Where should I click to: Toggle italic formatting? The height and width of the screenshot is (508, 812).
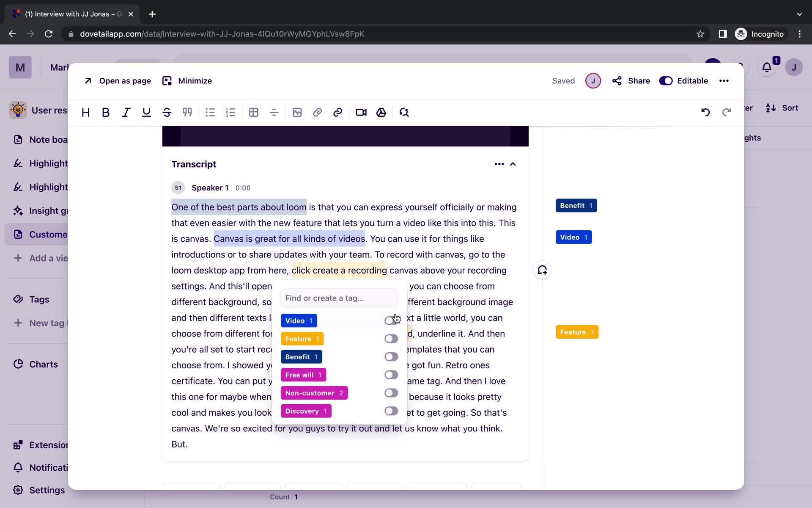[126, 112]
